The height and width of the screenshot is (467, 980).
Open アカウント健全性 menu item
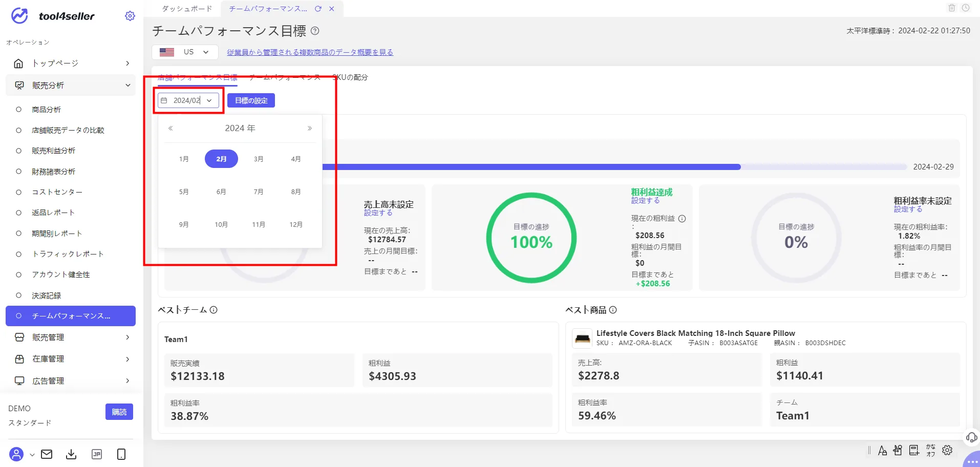[x=61, y=274]
